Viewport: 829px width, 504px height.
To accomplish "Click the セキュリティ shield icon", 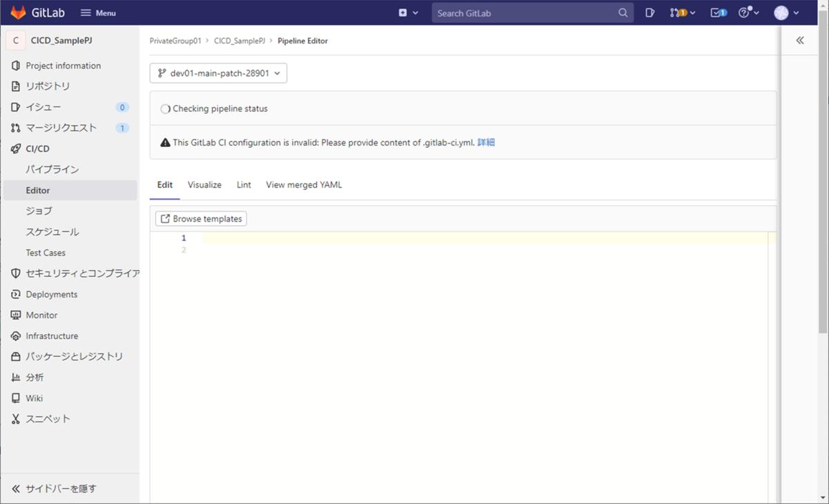I will click(16, 273).
